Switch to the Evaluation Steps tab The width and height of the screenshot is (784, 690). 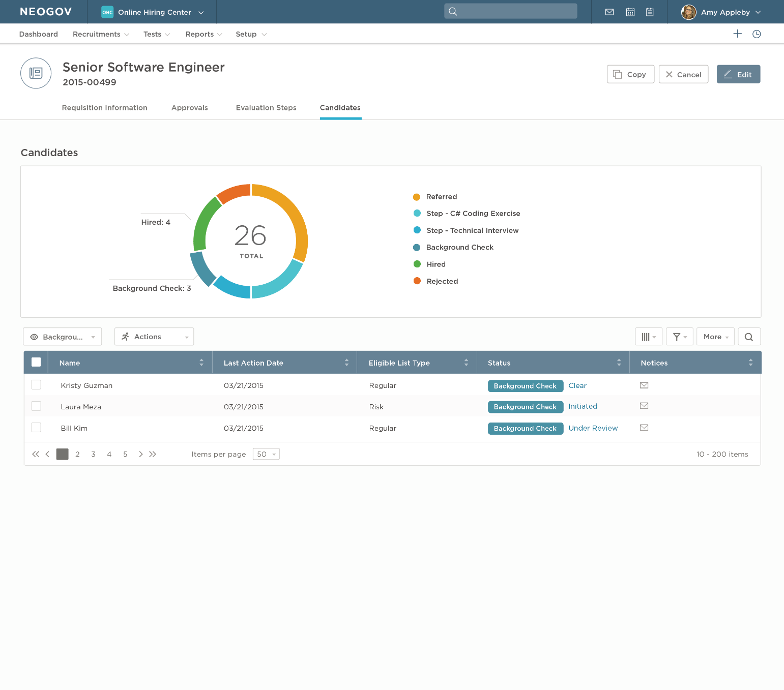tap(266, 108)
